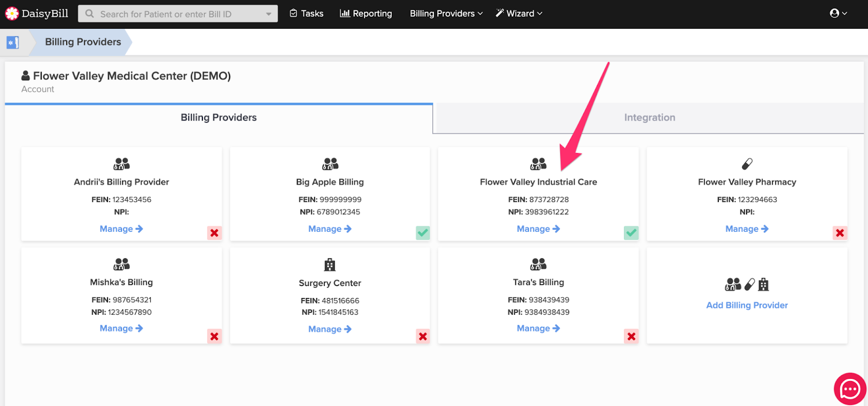868x406 pixels.
Task: Click the Surgery Center building icon
Action: [330, 265]
